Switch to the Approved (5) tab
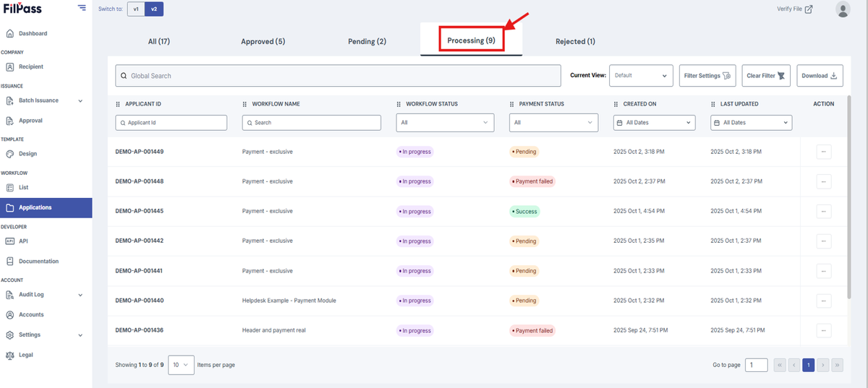868x388 pixels. tap(263, 41)
